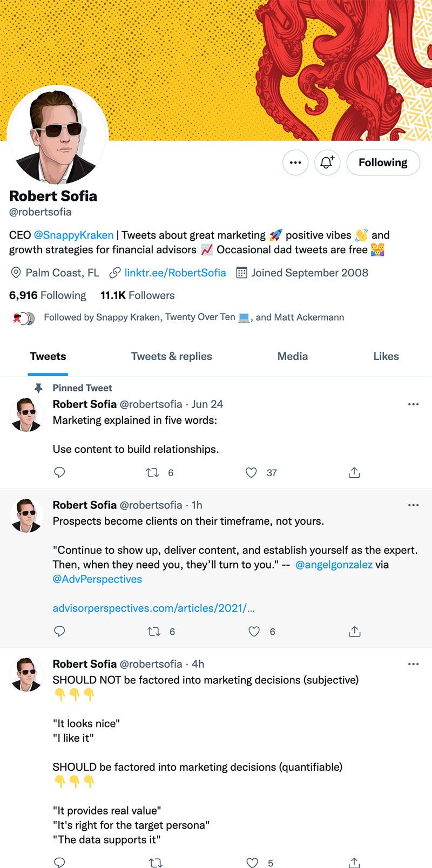Open the profile more options menu
Image resolution: width=432 pixels, height=868 pixels.
(x=295, y=162)
